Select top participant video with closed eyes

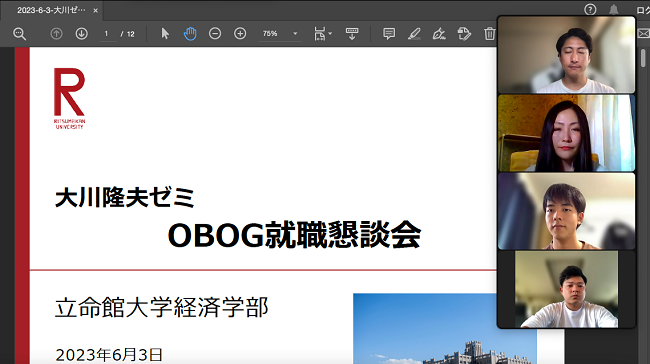[566, 55]
